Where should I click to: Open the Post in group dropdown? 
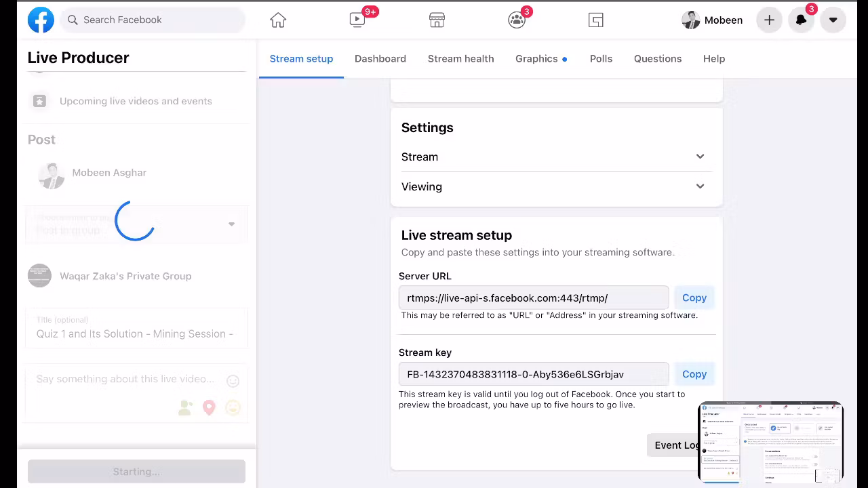point(136,224)
